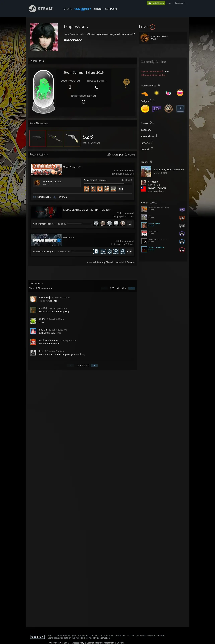Image resolution: width=215 pixels, height=644 pixels.
Task: Open the Screenshots 1 sidebar link
Action: [149, 136]
